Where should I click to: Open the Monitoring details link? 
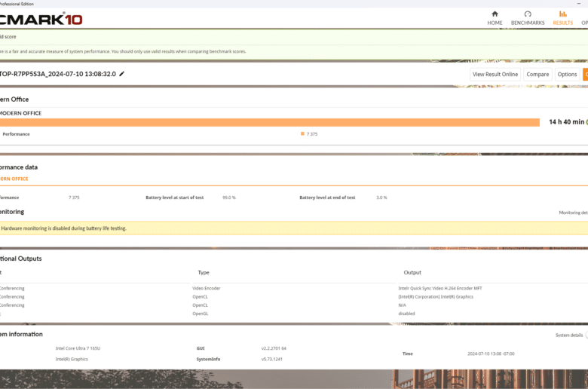click(573, 213)
